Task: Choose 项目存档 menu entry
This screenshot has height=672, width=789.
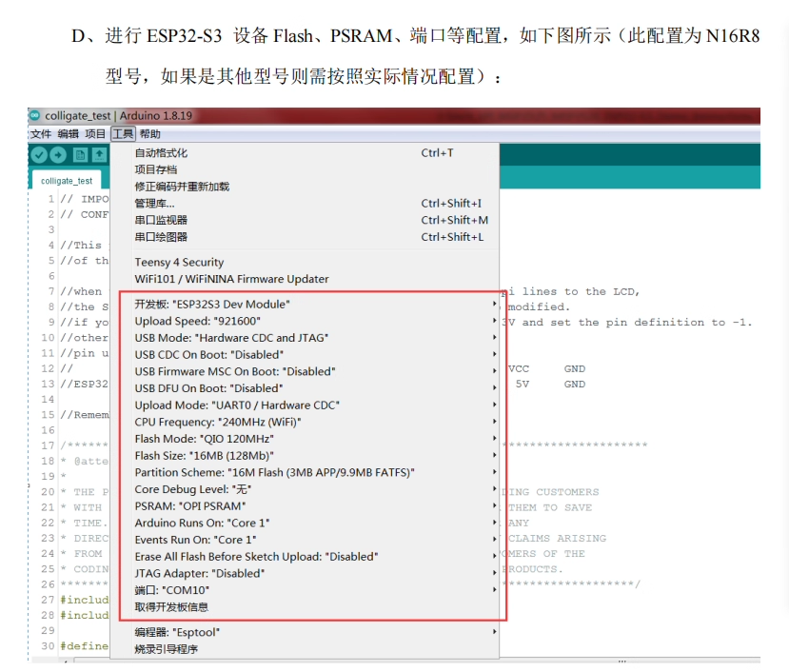Action: click(x=305, y=169)
